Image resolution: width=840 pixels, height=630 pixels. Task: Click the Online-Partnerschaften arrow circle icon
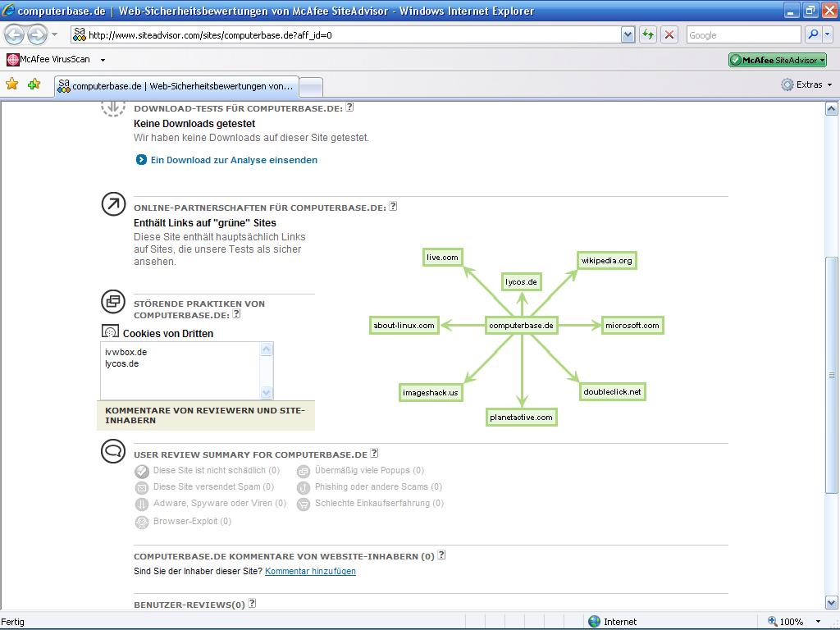[113, 204]
